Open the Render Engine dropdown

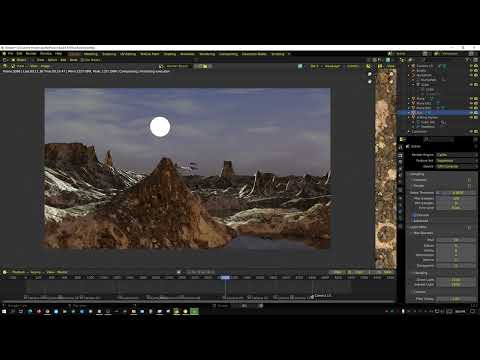(457, 155)
